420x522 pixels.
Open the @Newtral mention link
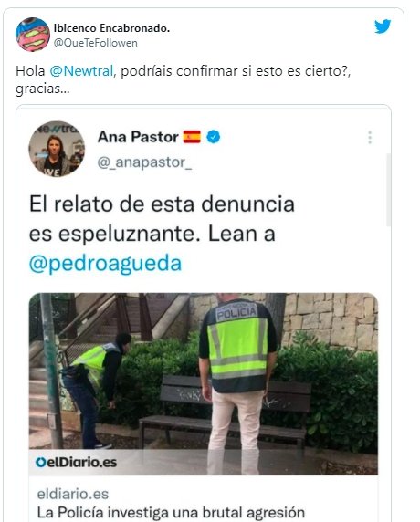point(81,71)
